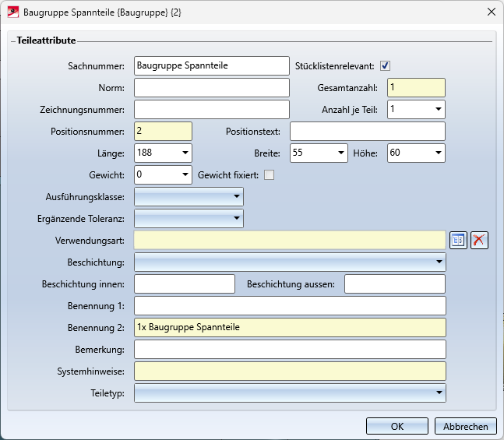Click the Benennung 2 field
The height and width of the screenshot is (440, 504).
pyautogui.click(x=290, y=328)
